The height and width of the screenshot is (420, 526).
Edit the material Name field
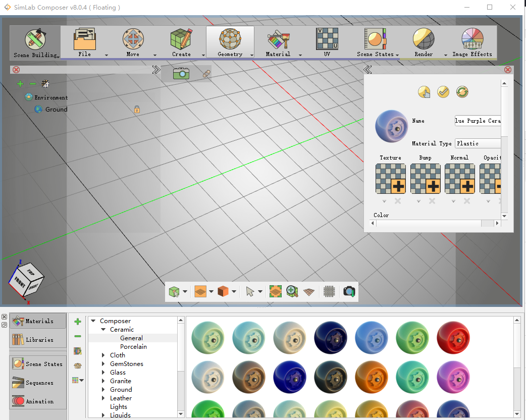pos(478,121)
